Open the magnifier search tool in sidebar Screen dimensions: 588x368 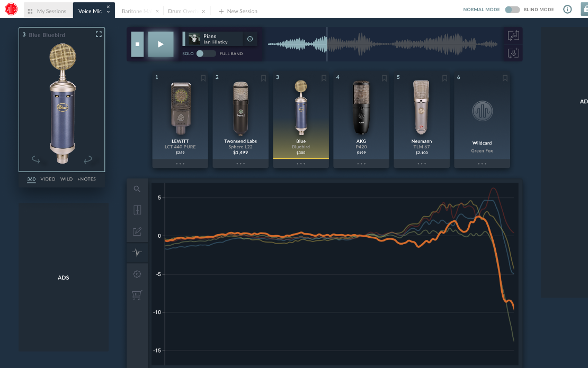pyautogui.click(x=137, y=189)
